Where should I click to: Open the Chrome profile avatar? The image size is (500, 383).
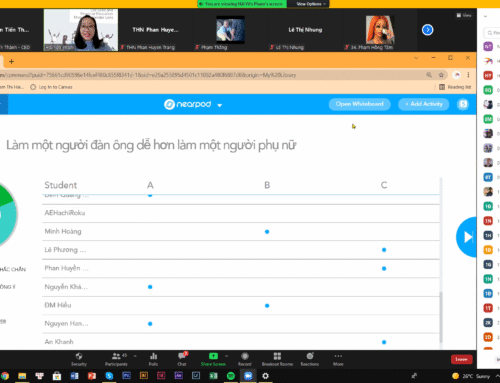[x=457, y=75]
